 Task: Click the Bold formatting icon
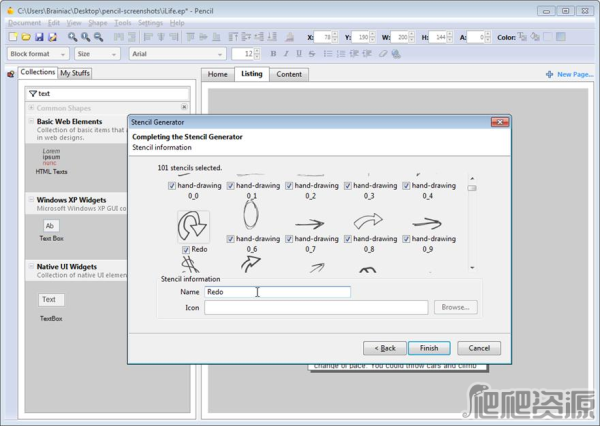[x=273, y=54]
